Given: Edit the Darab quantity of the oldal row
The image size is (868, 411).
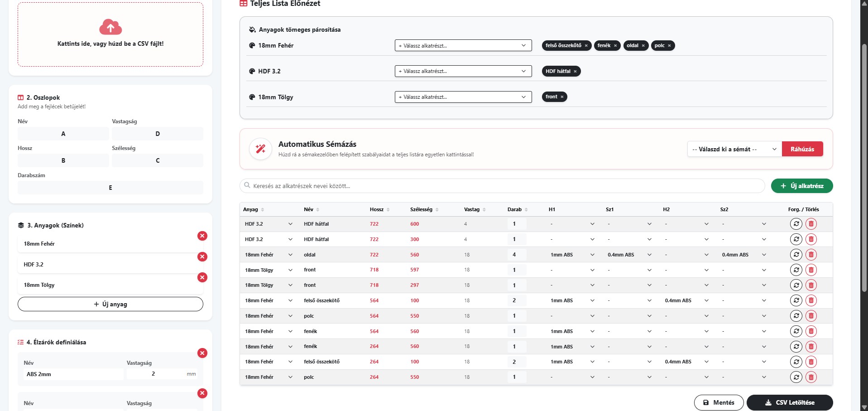Looking at the screenshot, I should tap(517, 255).
